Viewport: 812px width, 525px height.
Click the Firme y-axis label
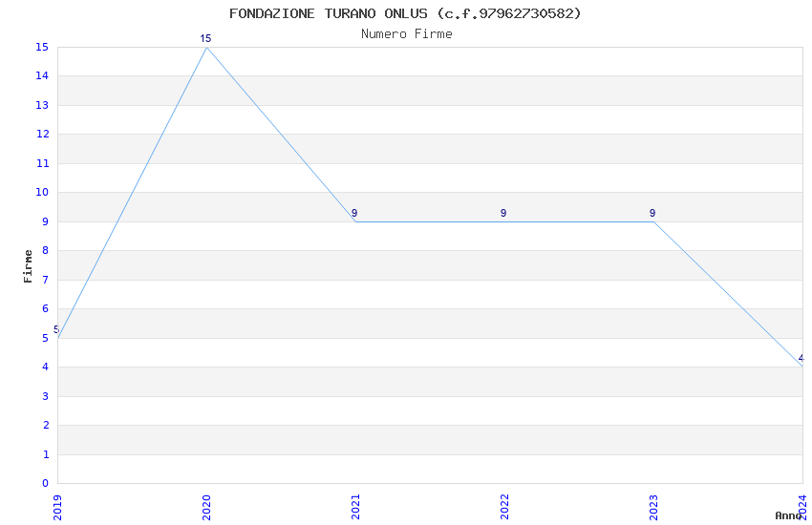pyautogui.click(x=28, y=266)
